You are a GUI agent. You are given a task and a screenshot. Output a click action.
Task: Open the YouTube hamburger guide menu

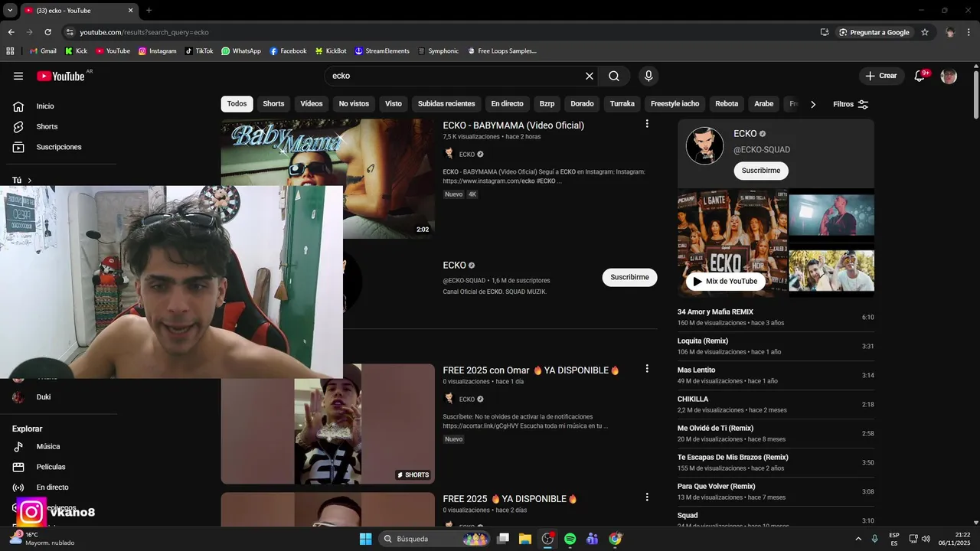click(18, 76)
